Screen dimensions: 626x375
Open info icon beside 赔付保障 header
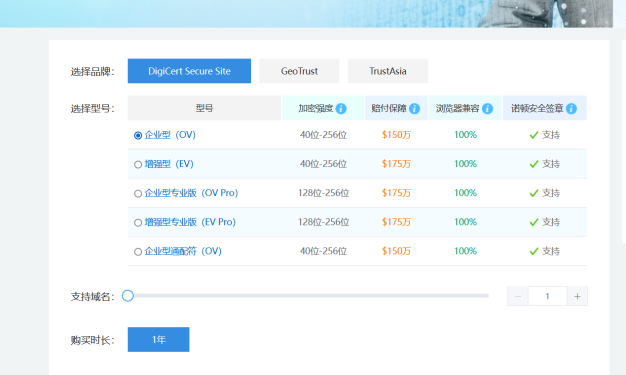click(414, 108)
